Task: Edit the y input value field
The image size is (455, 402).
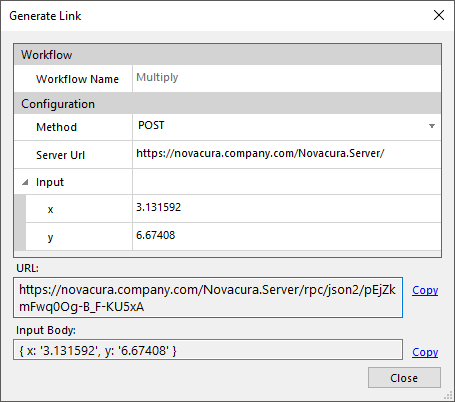Action: click(286, 236)
